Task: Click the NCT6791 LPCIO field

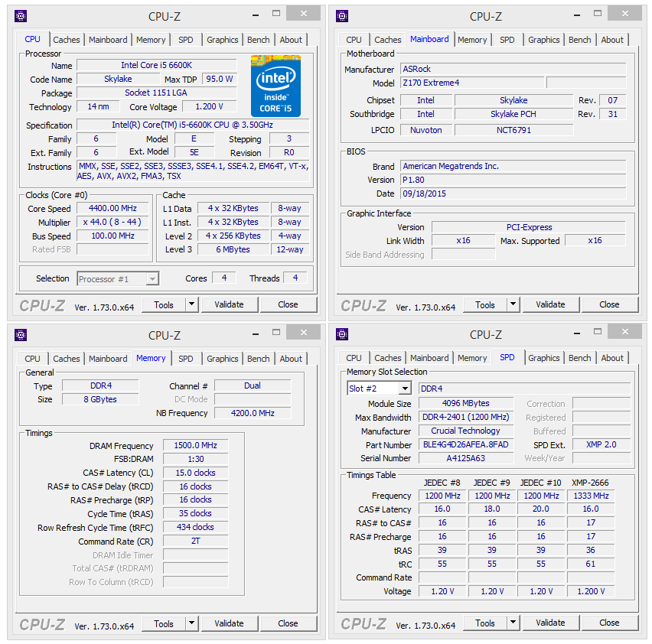Action: click(513, 130)
